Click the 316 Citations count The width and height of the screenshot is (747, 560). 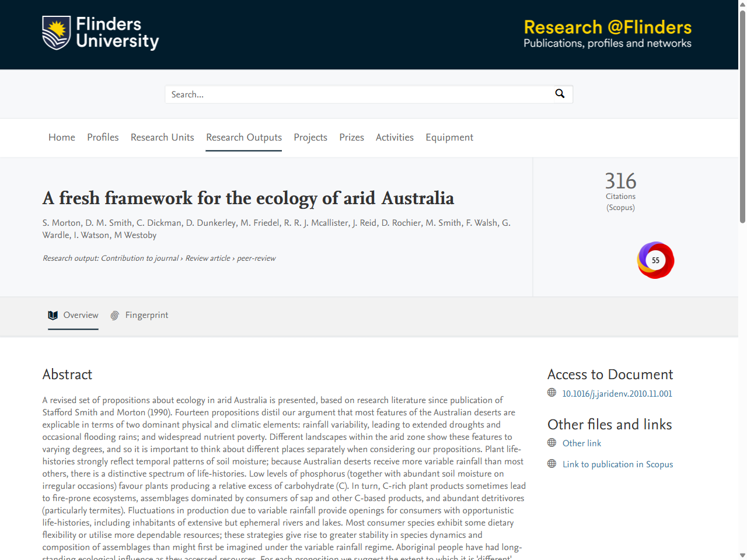620,181
